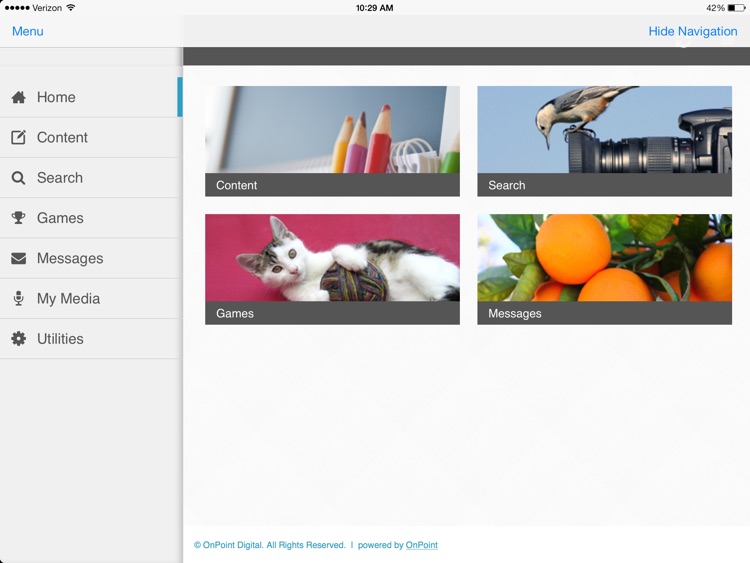Viewport: 750px width, 563px height.
Task: Tap the Menu button at top left
Action: point(28,31)
